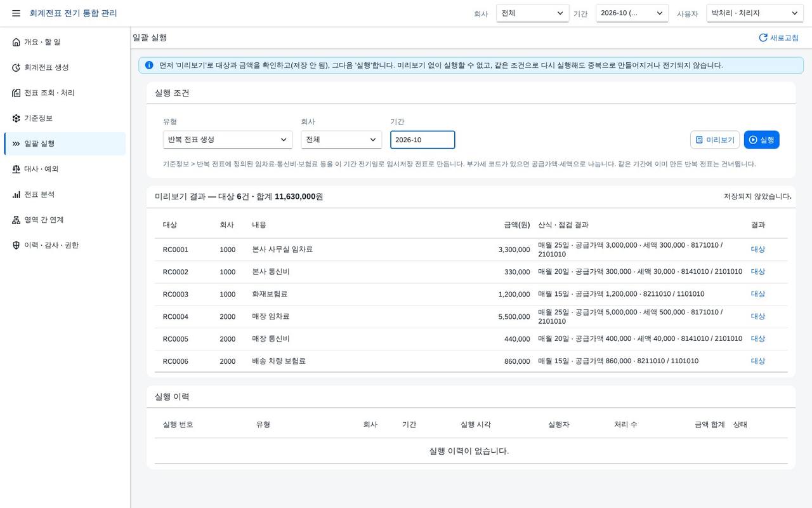Click the 대사 · 예외 scales icon
The image size is (812, 508).
(16, 169)
